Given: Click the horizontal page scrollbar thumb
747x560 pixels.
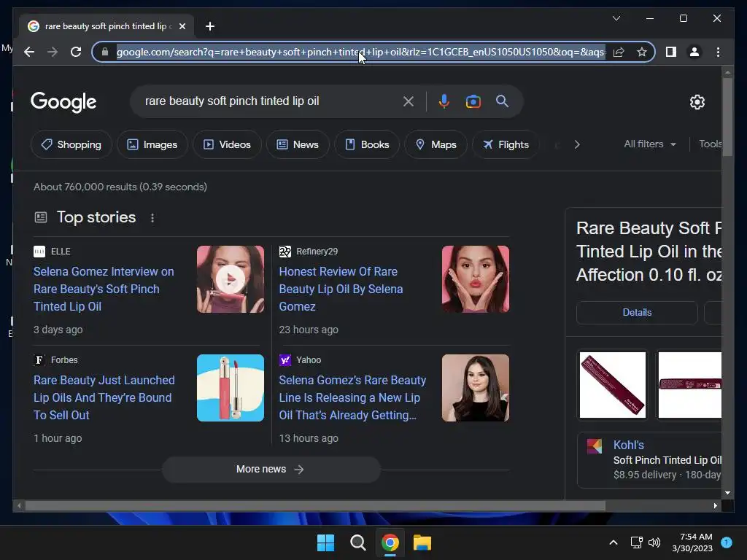Looking at the screenshot, I should (315, 506).
